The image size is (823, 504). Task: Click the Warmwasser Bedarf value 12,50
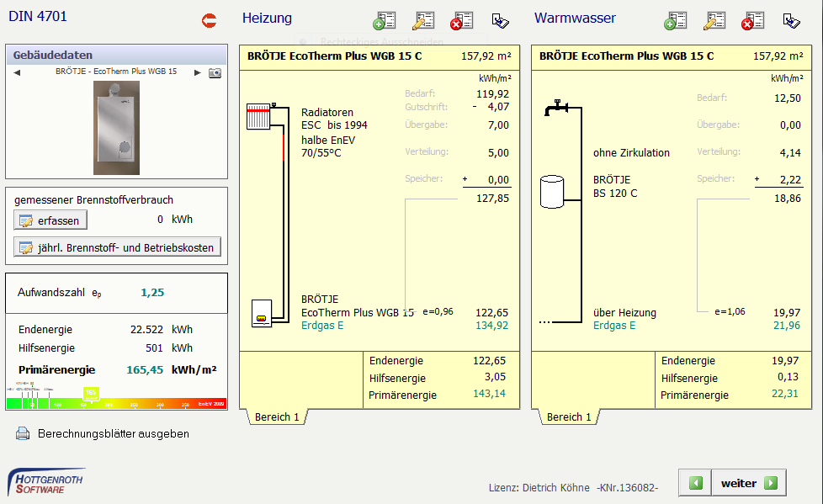click(x=788, y=98)
